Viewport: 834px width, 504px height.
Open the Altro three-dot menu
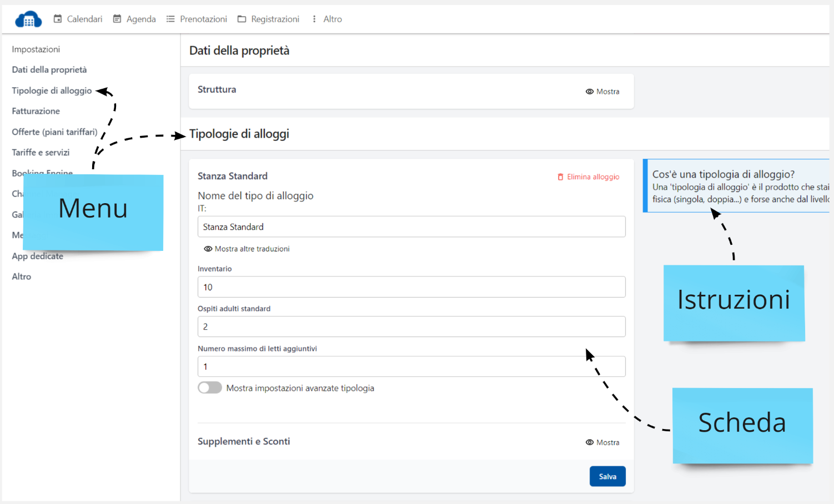(x=326, y=19)
